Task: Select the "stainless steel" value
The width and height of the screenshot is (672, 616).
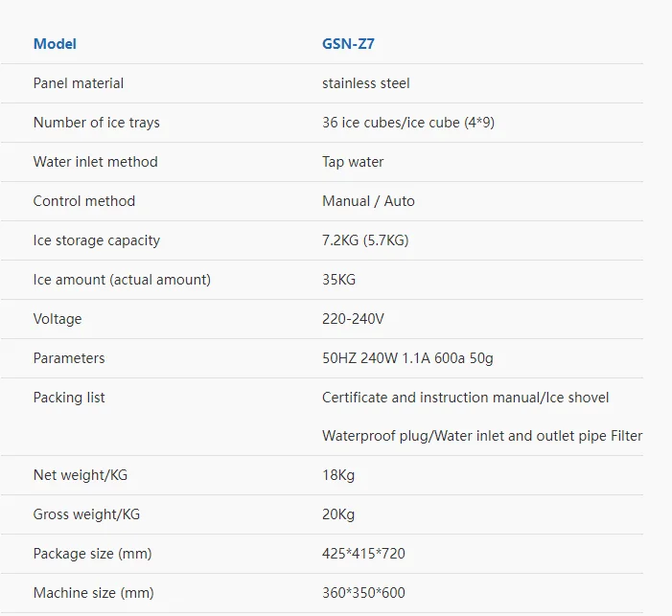Action: pos(366,83)
